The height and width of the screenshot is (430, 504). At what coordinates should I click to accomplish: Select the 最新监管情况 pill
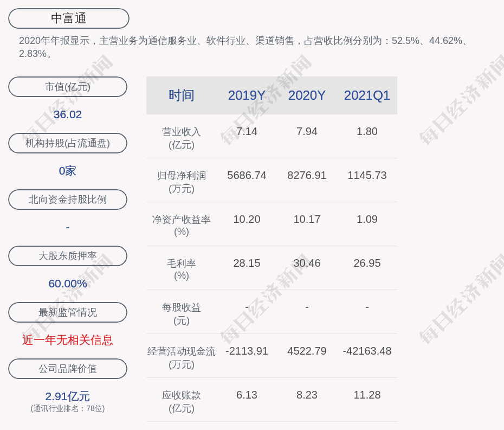(68, 312)
